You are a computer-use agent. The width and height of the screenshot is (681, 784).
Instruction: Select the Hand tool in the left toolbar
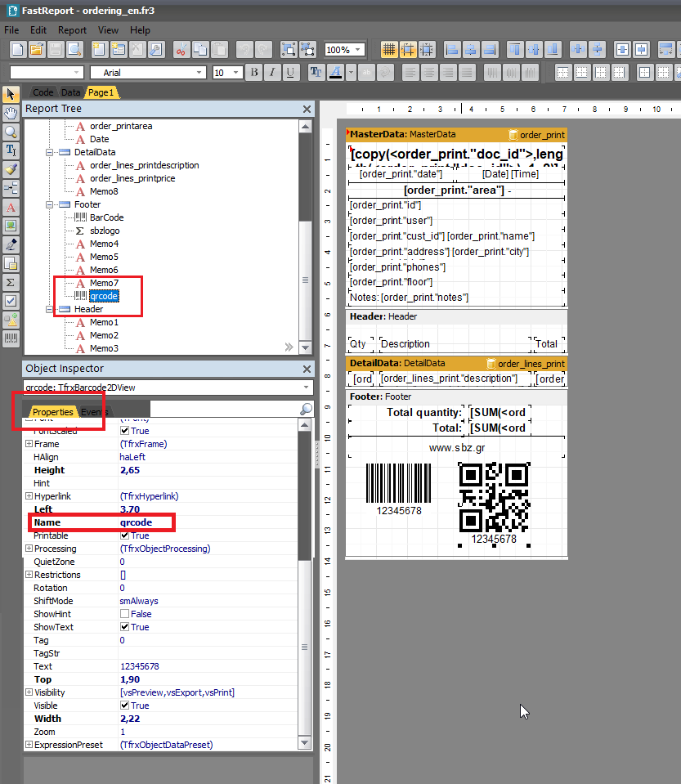(x=11, y=113)
